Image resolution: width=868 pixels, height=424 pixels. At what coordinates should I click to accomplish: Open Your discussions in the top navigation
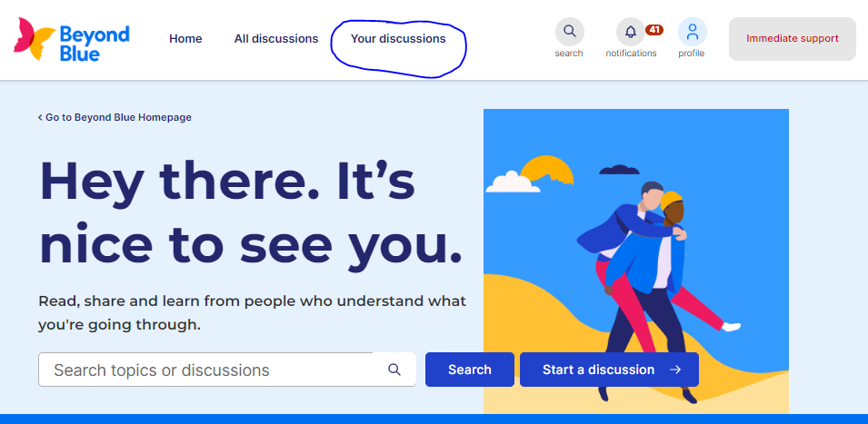[398, 39]
